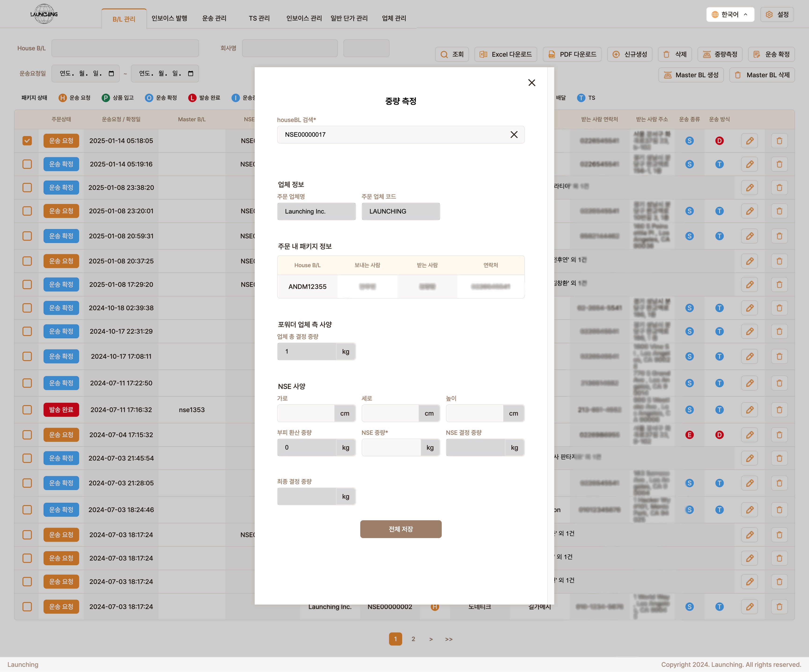The width and height of the screenshot is (809, 672).
Task: Click the 조회 search magnifier button
Action: (x=452, y=54)
